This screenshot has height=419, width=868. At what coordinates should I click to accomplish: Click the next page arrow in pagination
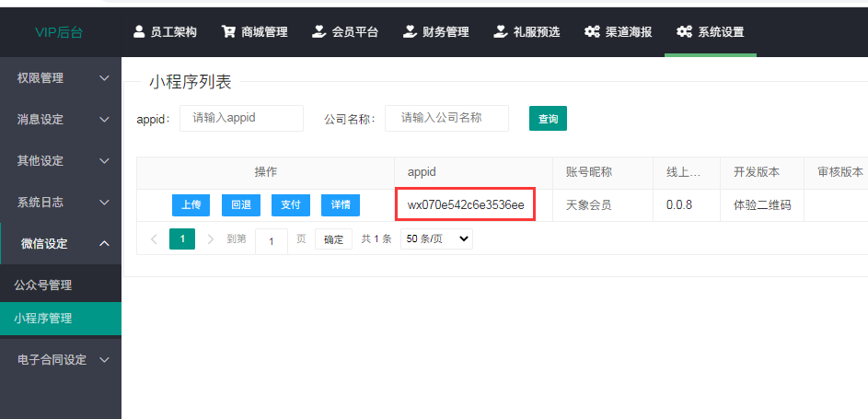(211, 239)
